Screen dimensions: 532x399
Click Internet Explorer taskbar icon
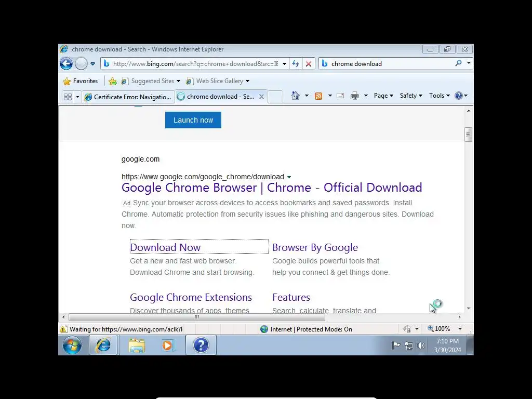tap(103, 345)
